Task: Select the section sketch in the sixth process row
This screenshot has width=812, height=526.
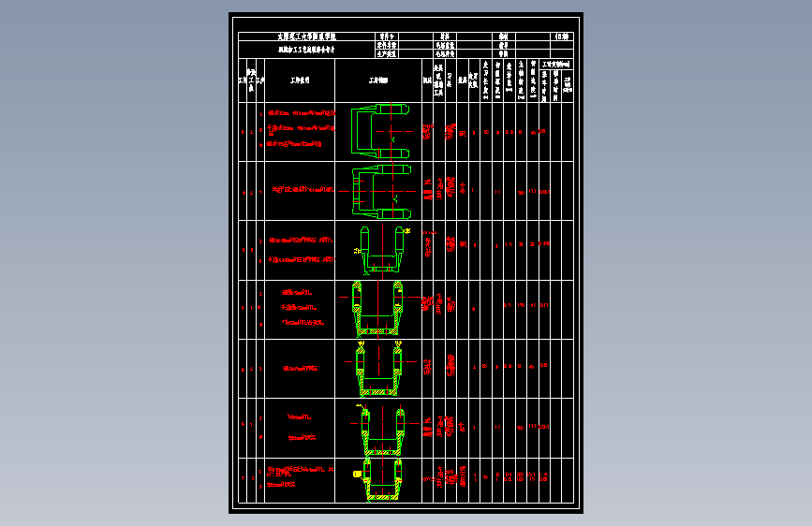Action: (x=383, y=429)
